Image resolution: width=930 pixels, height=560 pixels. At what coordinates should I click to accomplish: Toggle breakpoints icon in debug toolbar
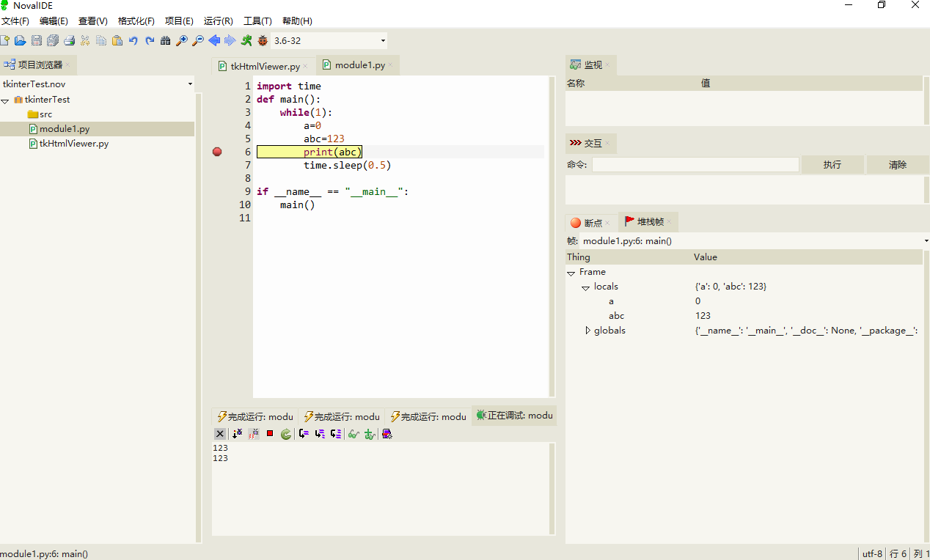(x=387, y=434)
